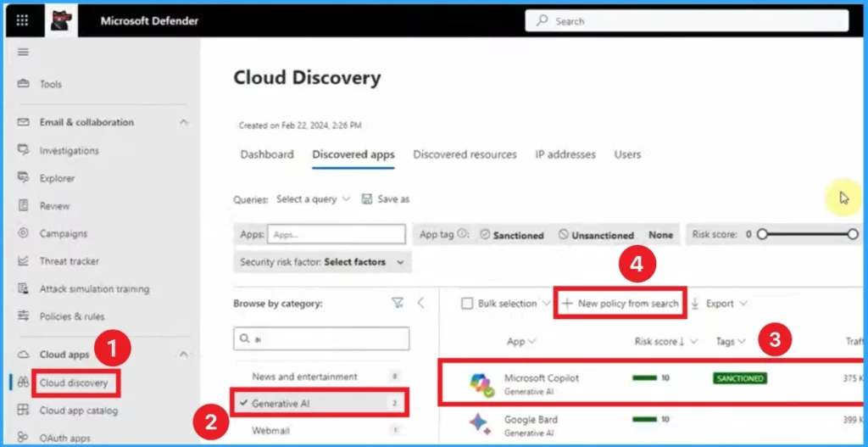Open Policies & rules in the sidebar
The image size is (868, 447).
pos(72,316)
